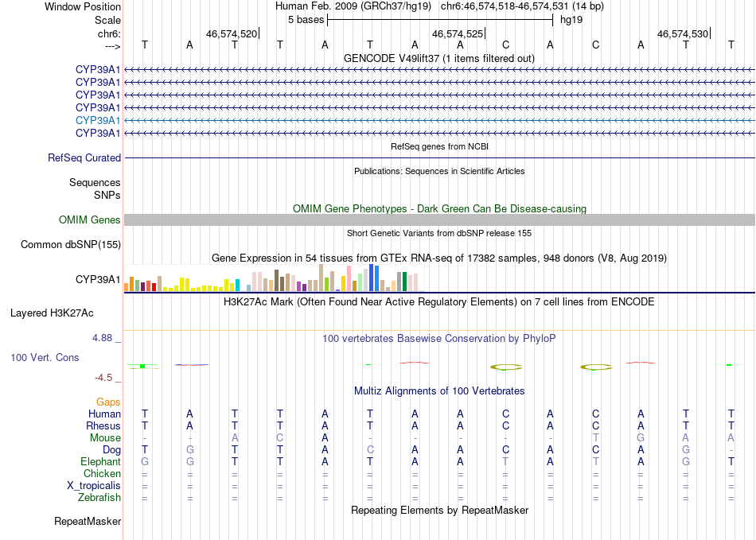Select the Rhesus species row label
The width and height of the screenshot is (756, 540).
coord(103,426)
